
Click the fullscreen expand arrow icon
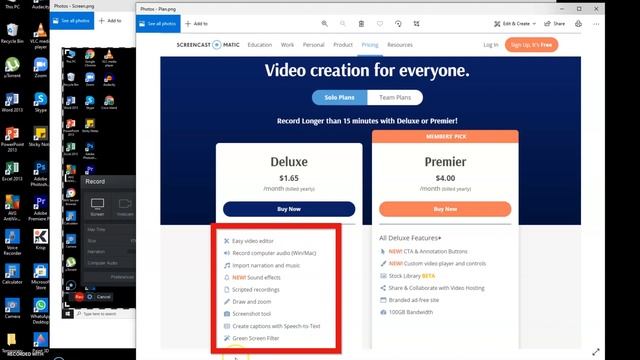click(596, 351)
